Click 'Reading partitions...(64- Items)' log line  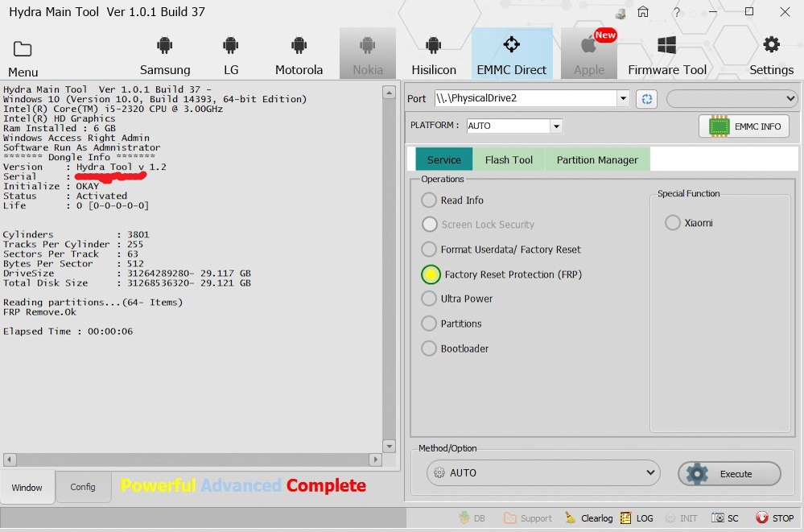click(x=93, y=302)
